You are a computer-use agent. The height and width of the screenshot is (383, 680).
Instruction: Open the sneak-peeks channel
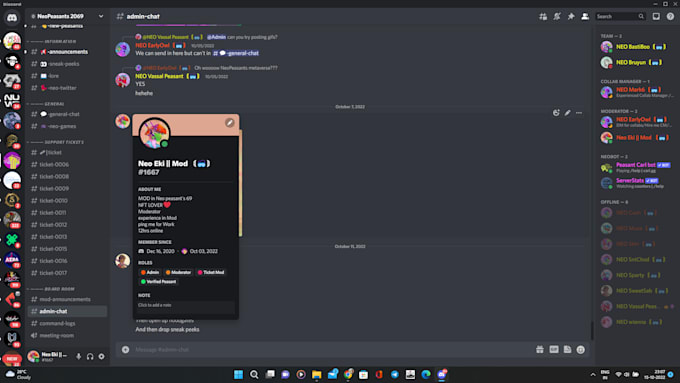(67, 64)
